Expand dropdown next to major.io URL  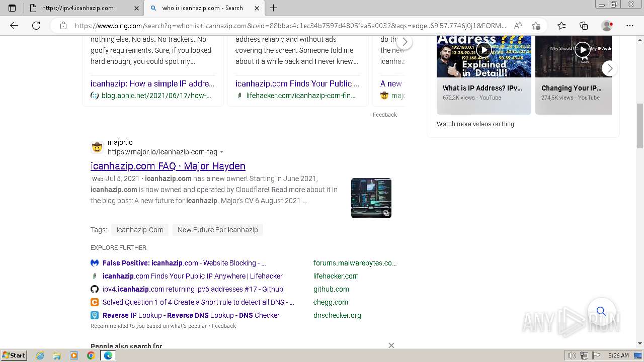click(221, 152)
